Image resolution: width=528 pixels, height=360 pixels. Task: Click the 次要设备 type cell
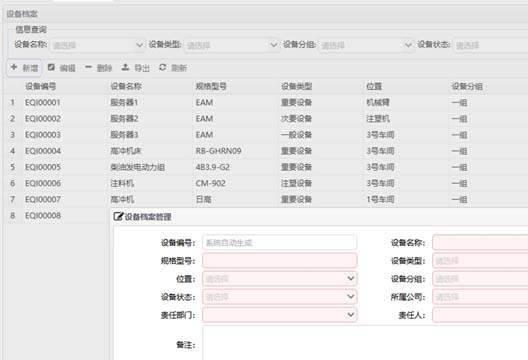coord(296,119)
